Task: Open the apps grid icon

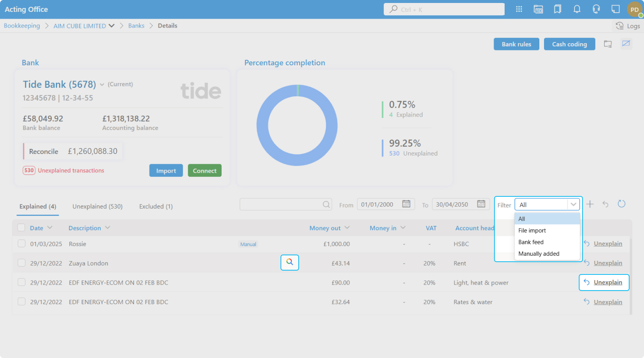Action: pyautogui.click(x=519, y=9)
